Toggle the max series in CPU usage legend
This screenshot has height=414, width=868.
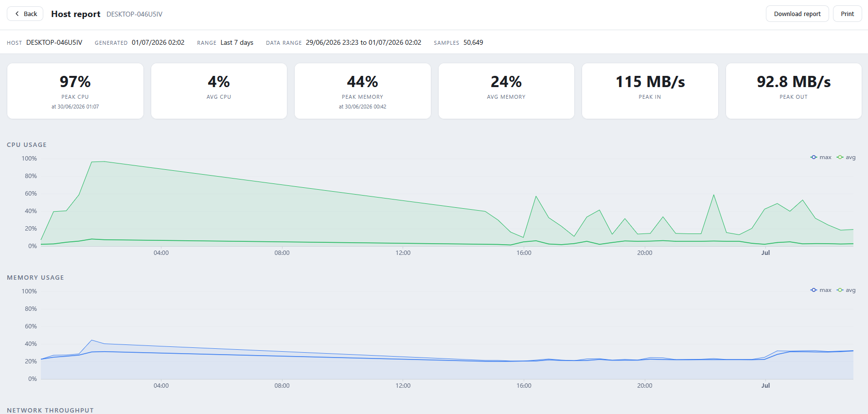point(821,157)
